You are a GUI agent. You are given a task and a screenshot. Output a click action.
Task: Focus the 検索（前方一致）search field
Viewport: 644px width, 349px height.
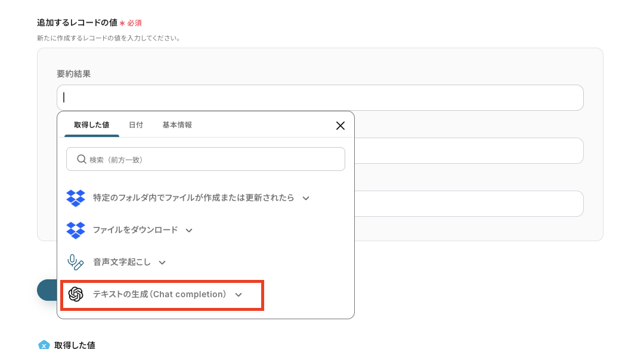[205, 159]
